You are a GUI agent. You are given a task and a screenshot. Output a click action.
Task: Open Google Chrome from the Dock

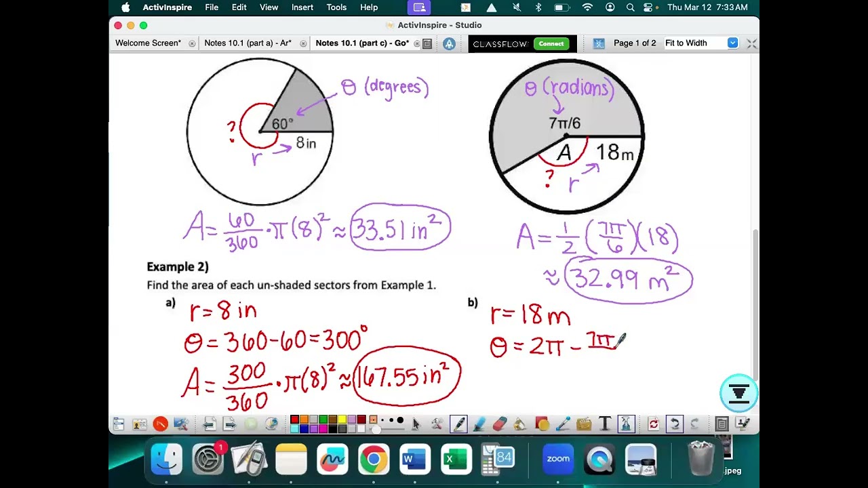[x=374, y=460]
